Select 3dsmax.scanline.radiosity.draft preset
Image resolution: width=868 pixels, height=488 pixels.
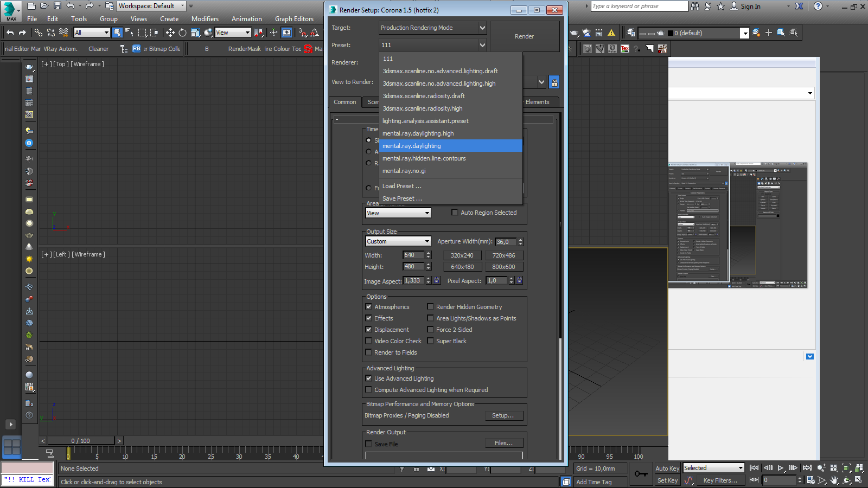pos(450,96)
